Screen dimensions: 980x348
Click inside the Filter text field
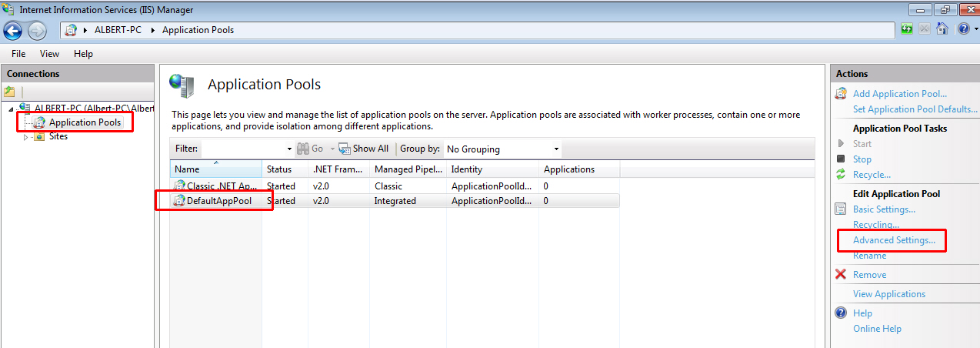[242, 149]
